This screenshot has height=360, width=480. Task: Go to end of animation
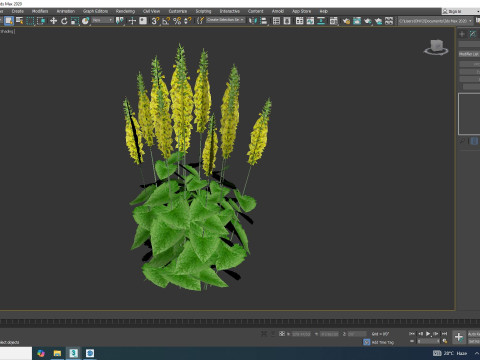[x=444, y=334]
